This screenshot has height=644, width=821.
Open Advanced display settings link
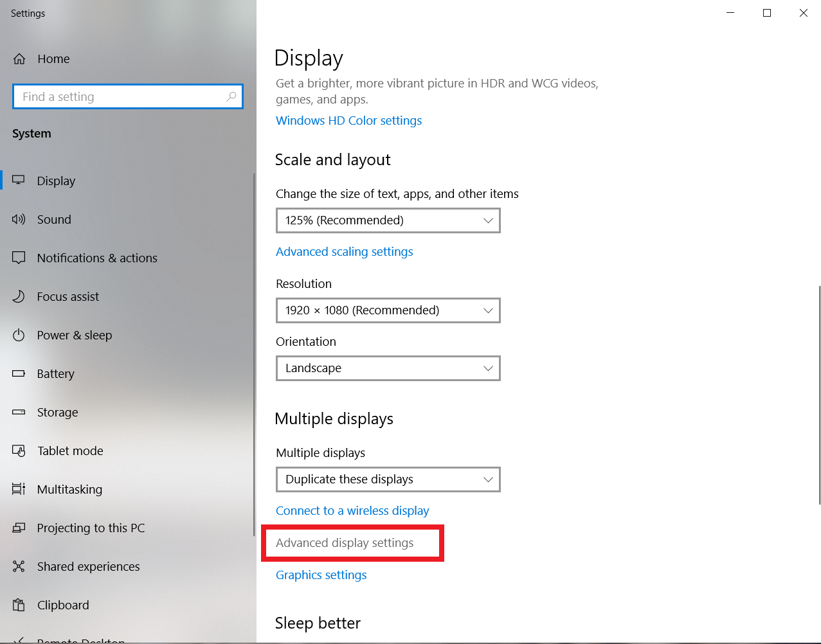pyautogui.click(x=345, y=543)
